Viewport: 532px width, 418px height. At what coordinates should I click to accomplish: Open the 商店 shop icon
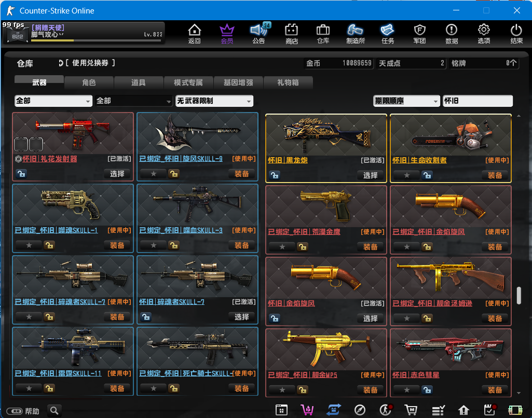(x=292, y=34)
